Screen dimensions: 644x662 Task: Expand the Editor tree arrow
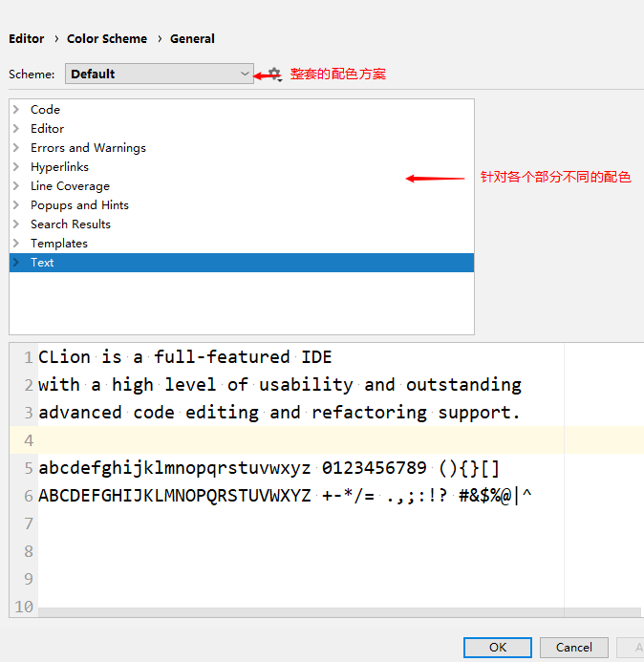(x=16, y=129)
